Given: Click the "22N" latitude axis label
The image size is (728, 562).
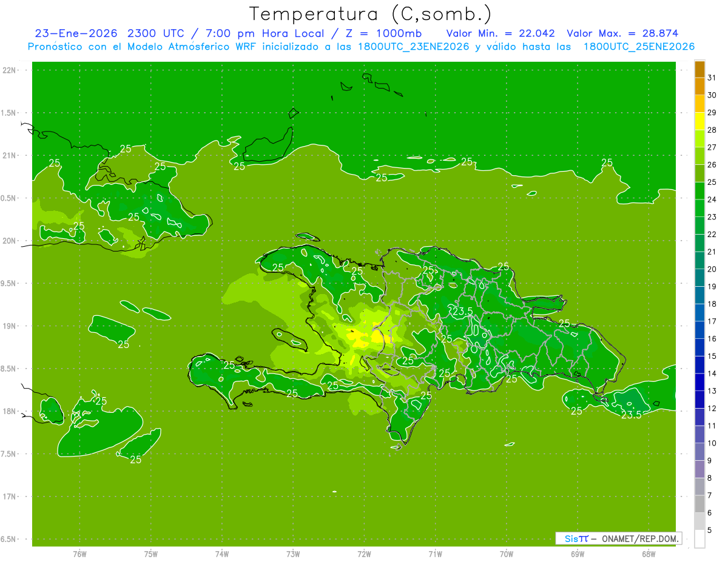Looking at the screenshot, I should coord(10,70).
